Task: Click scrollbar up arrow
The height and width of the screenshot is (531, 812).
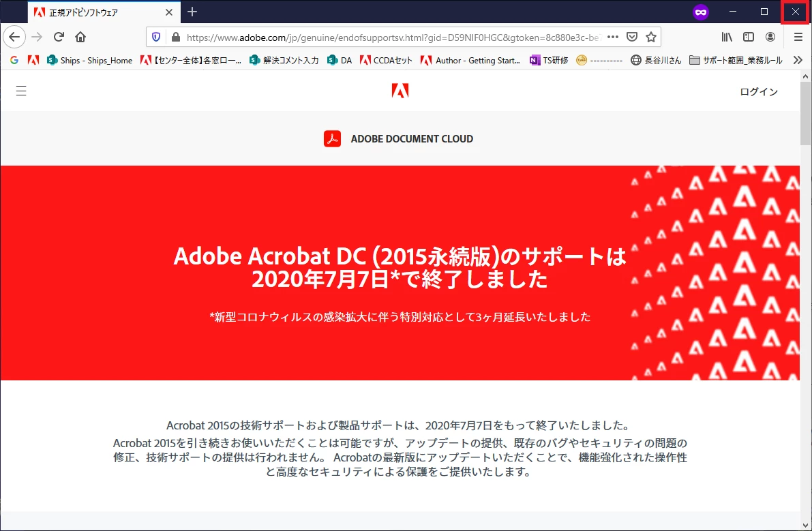Action: [x=806, y=76]
